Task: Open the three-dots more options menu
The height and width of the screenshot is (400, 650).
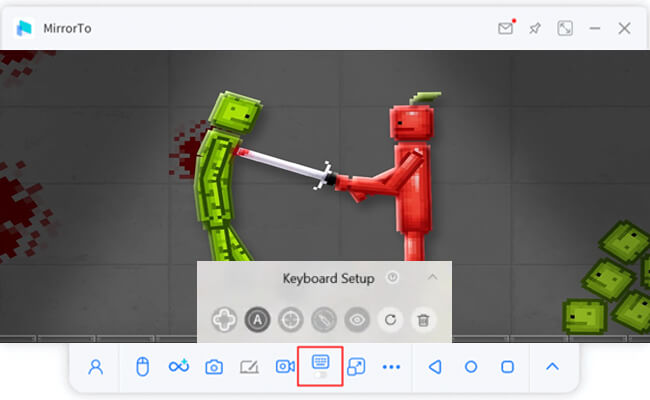Action: [391, 367]
